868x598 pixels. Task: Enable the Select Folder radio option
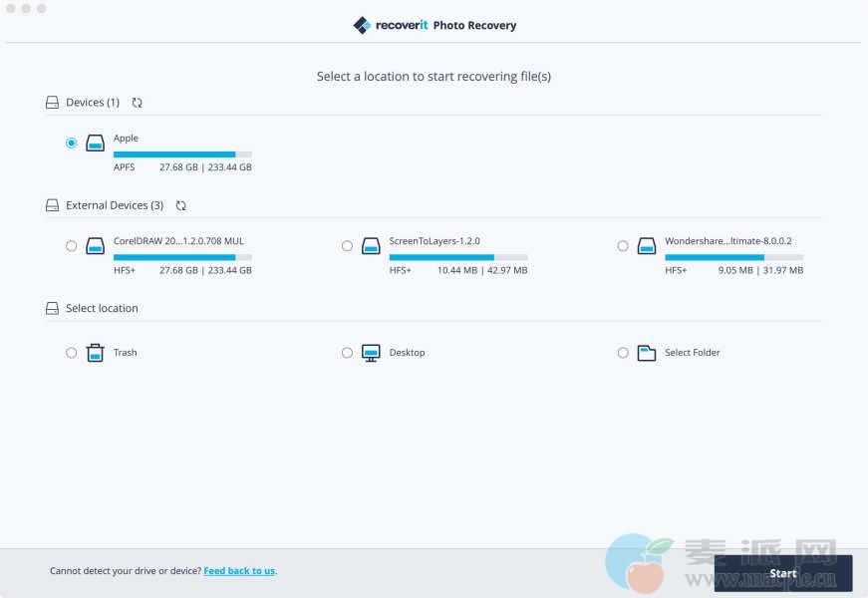pos(623,353)
